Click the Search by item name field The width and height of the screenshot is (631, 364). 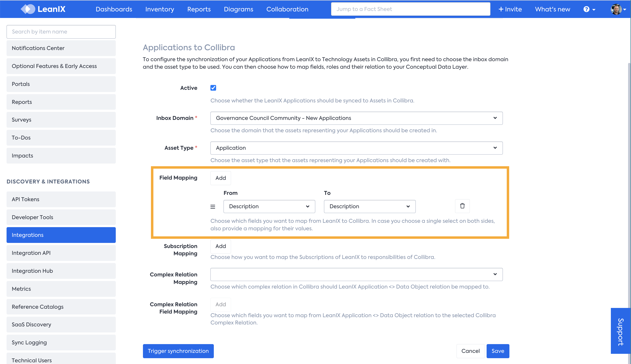(x=61, y=32)
